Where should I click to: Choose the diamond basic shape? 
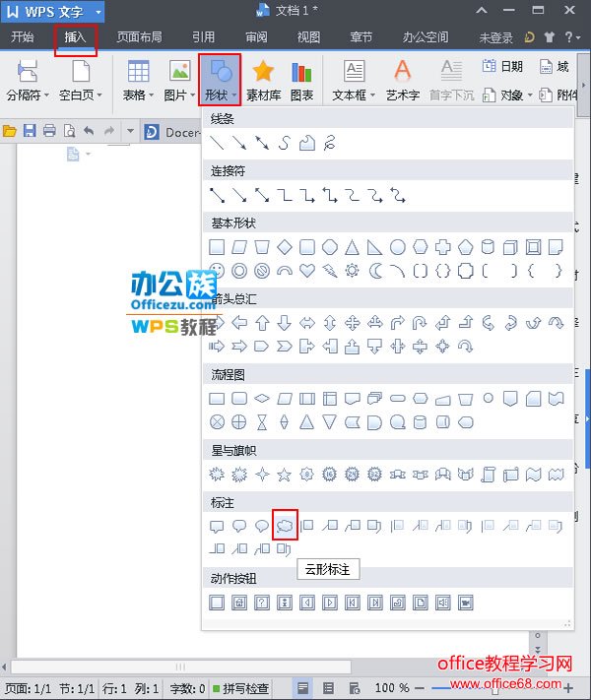285,247
